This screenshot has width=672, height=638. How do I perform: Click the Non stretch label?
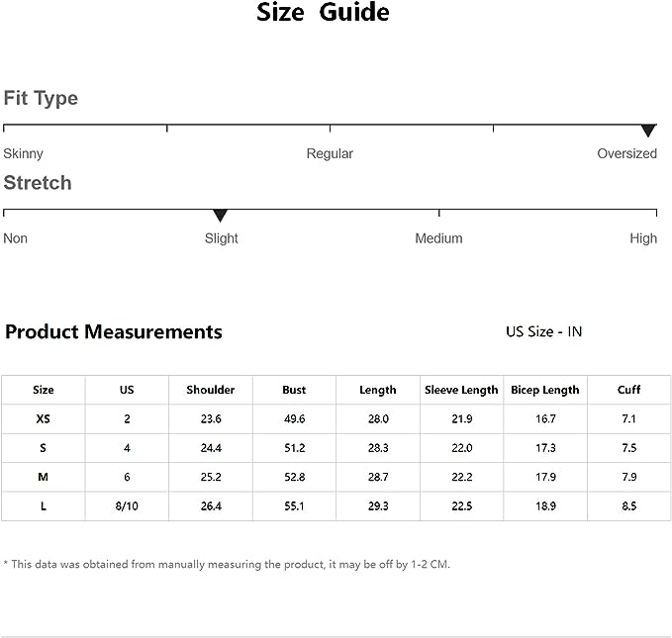[16, 238]
